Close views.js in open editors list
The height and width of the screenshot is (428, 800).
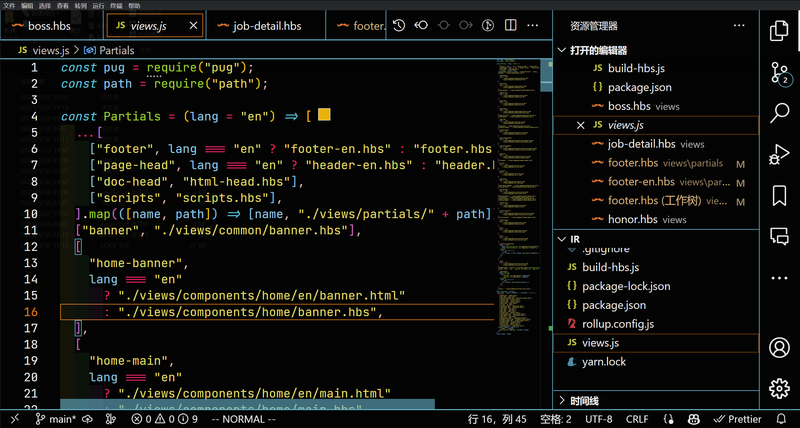[x=580, y=125]
